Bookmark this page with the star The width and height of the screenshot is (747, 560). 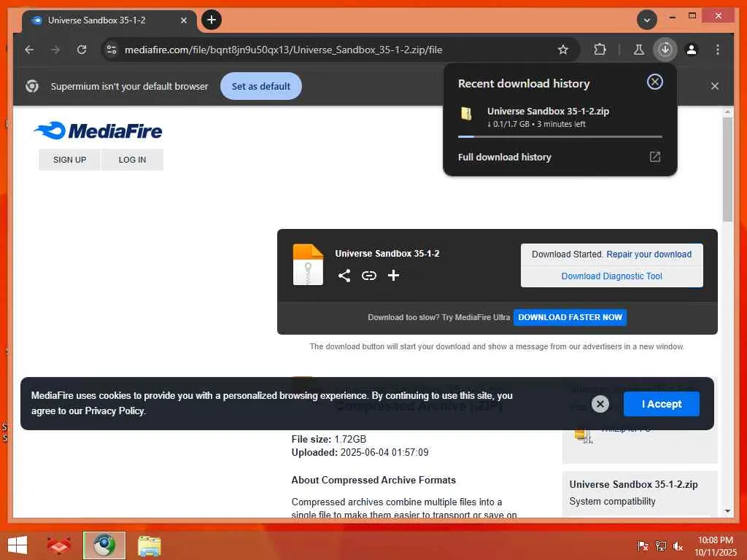tap(562, 50)
